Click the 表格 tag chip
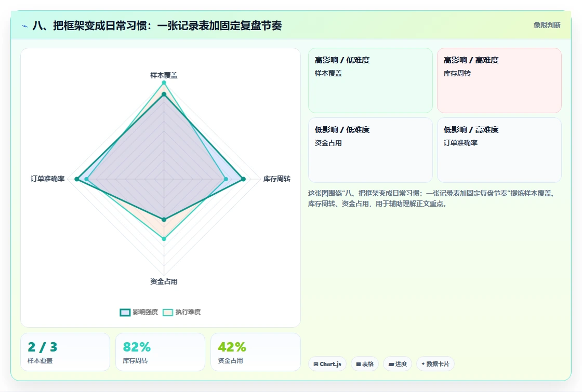Viewport: 582px width, 392px height. [x=365, y=364]
